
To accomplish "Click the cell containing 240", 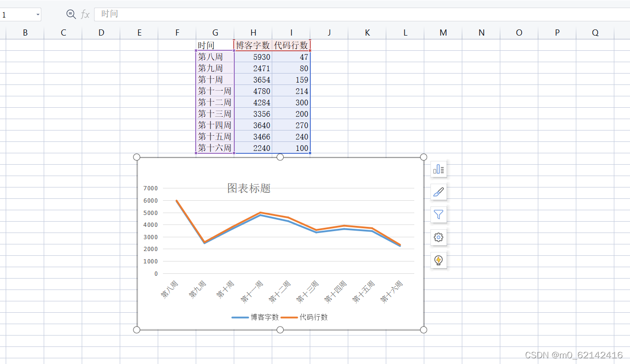I will point(291,136).
